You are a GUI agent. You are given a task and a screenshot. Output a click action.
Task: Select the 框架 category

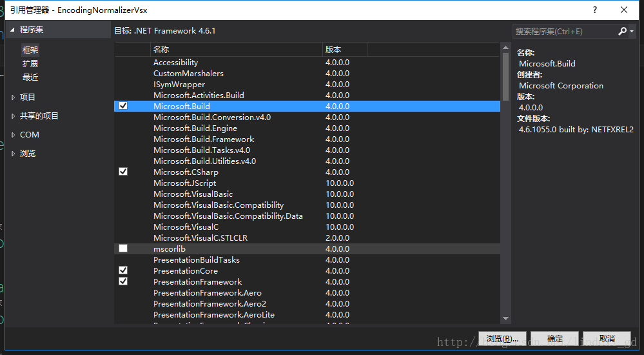30,50
